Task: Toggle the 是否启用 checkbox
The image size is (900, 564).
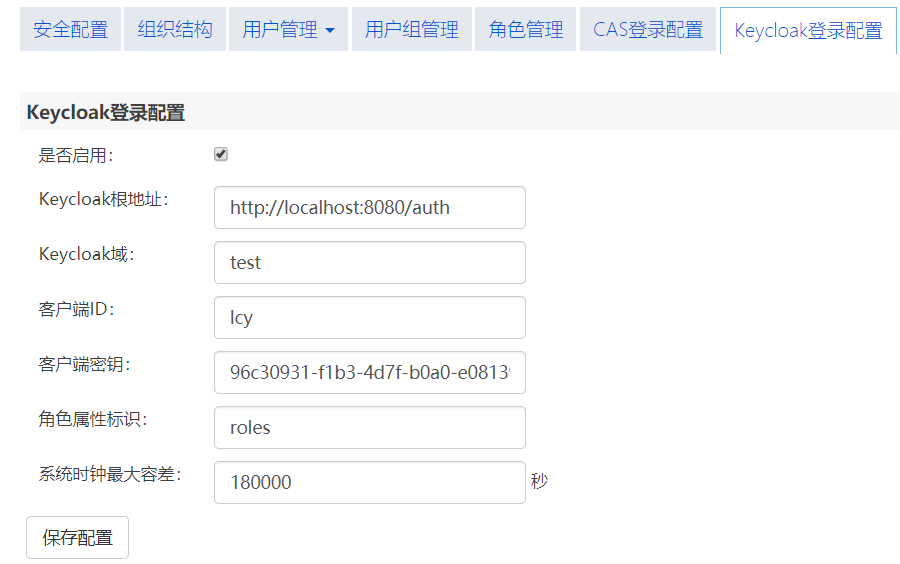Action: click(221, 154)
